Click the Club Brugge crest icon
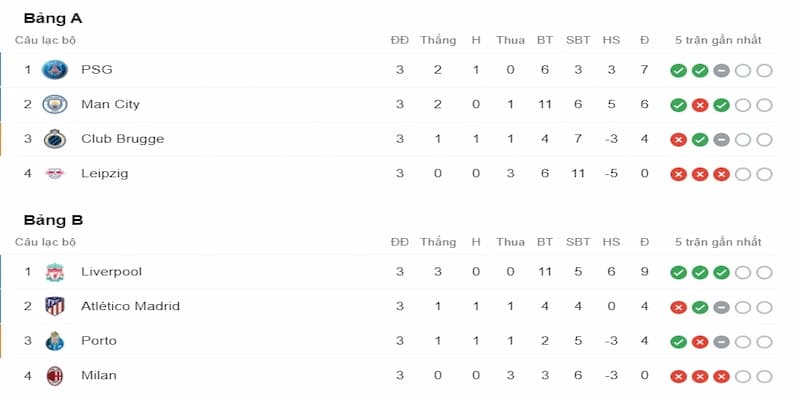800x400 pixels. click(x=54, y=139)
